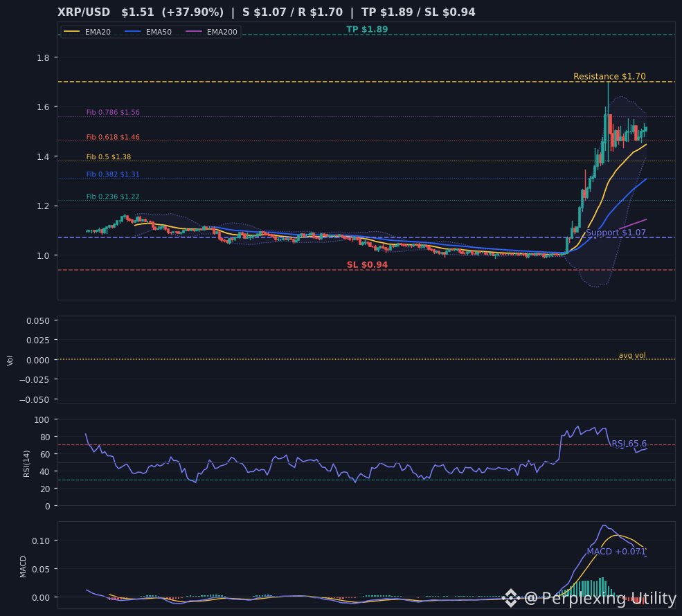Click the RSI(14) axis title

pyautogui.click(x=26, y=464)
